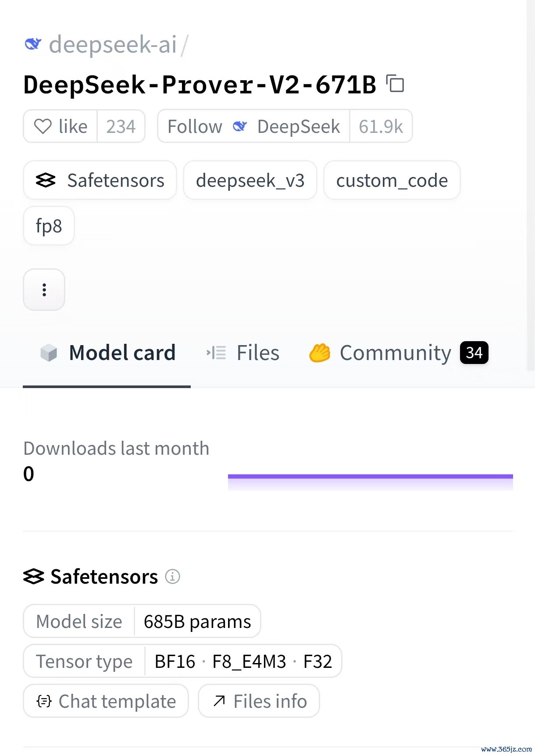Expand the Chat template viewer
This screenshot has height=756, width=535.
106,701
